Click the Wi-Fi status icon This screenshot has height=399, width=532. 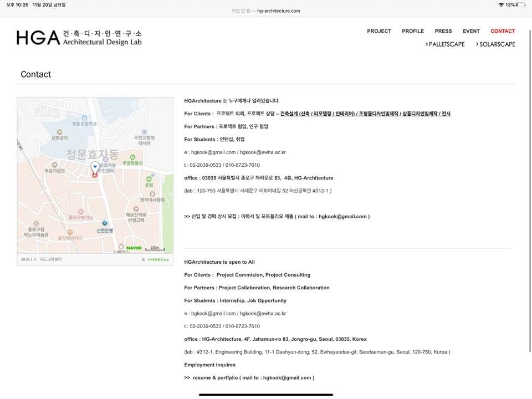point(501,5)
